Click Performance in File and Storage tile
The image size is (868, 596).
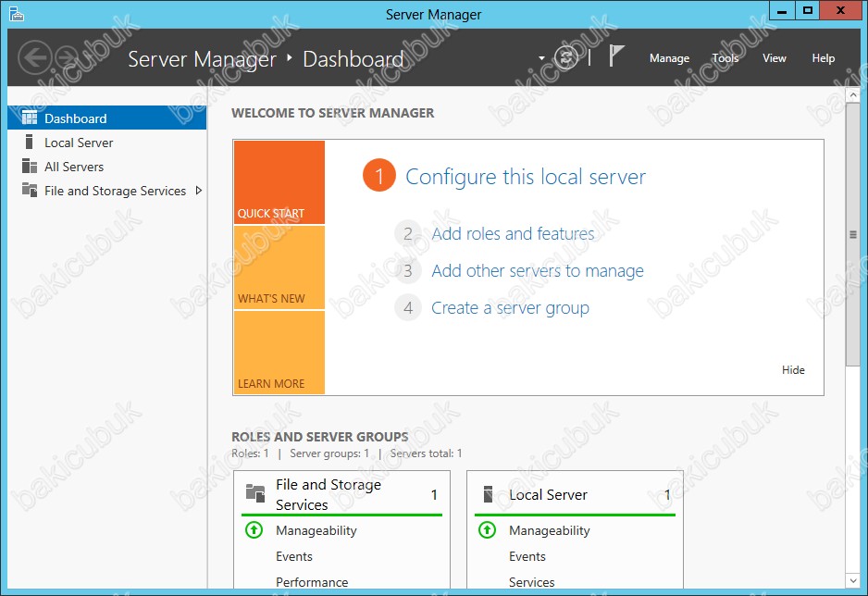point(312,582)
